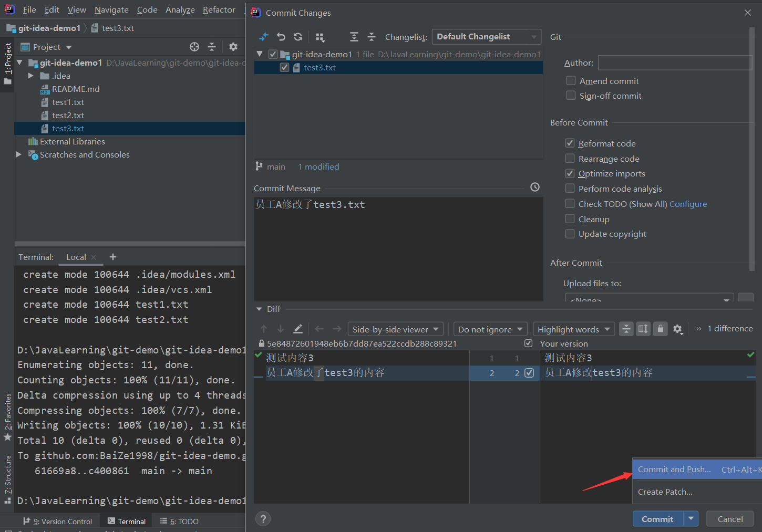Uncheck the Reformat code option

click(x=570, y=143)
